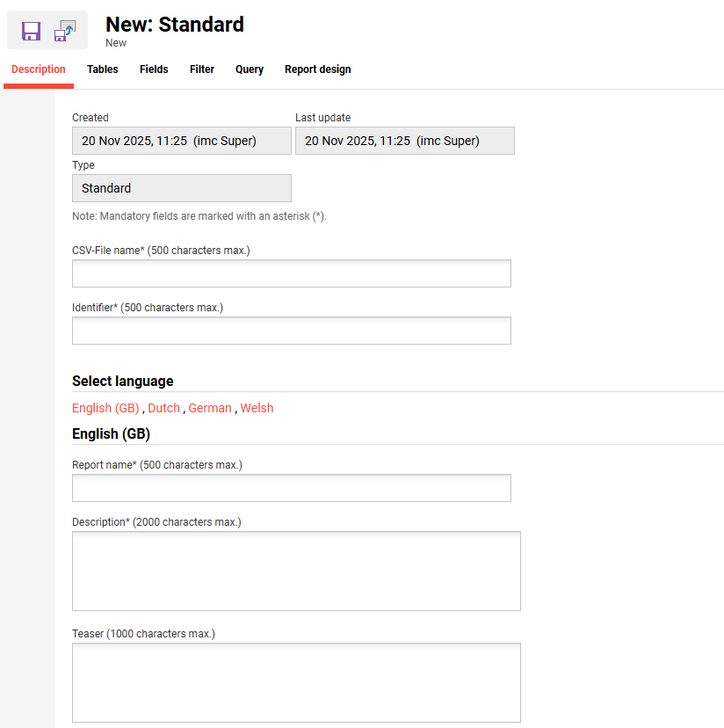
Task: Open the Report design tab
Action: [317, 69]
